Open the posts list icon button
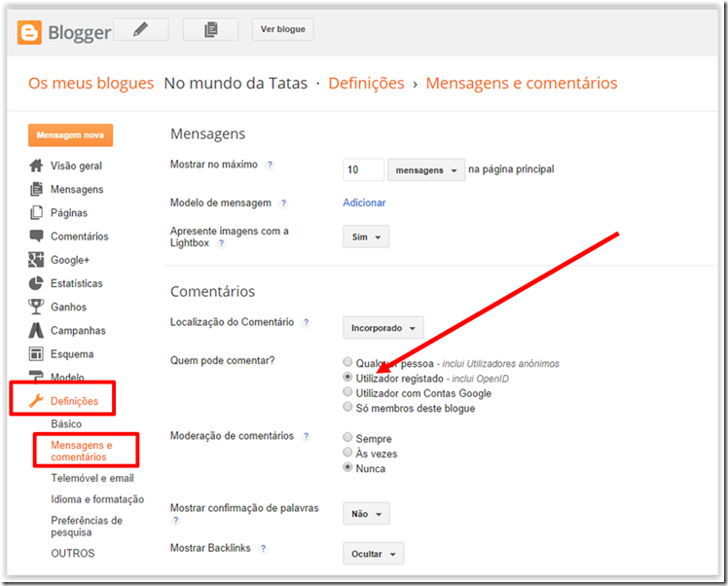 click(x=210, y=29)
